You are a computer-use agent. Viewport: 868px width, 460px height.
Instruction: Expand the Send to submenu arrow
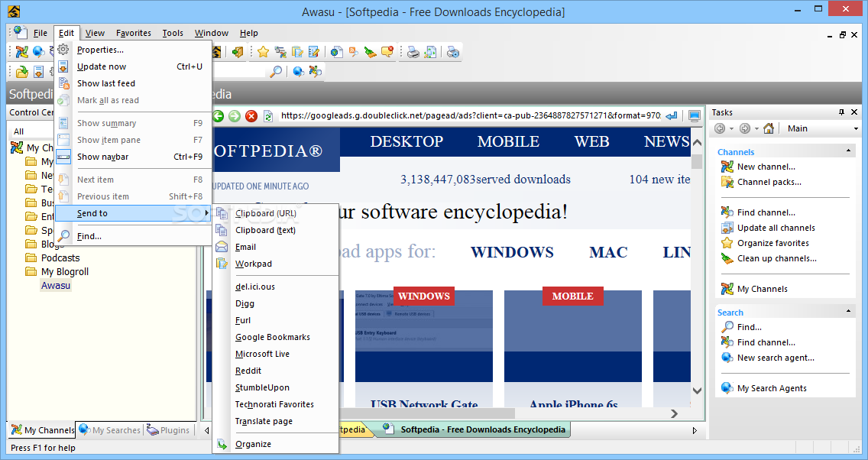point(206,213)
